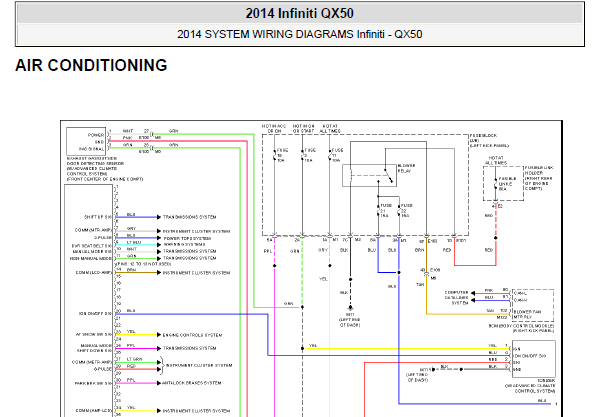
Task: Click 'HOT AT ALL TIMES' above the fuse block
Action: [x=330, y=129]
